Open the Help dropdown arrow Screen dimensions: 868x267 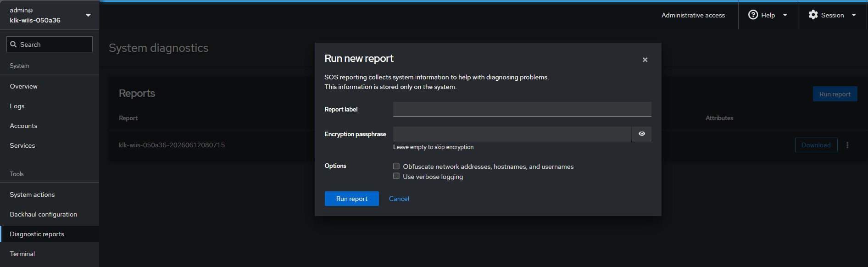pos(785,15)
